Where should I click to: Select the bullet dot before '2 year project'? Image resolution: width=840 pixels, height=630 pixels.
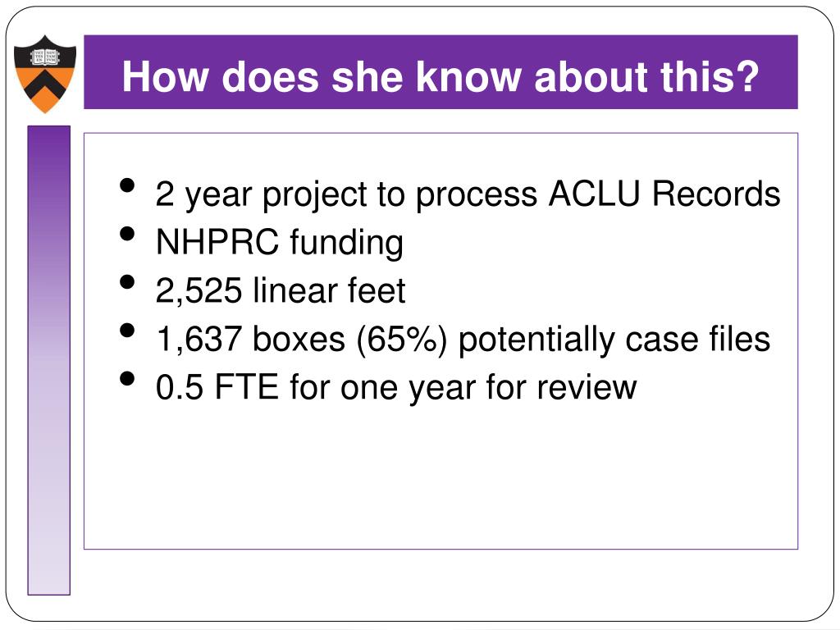point(127,185)
